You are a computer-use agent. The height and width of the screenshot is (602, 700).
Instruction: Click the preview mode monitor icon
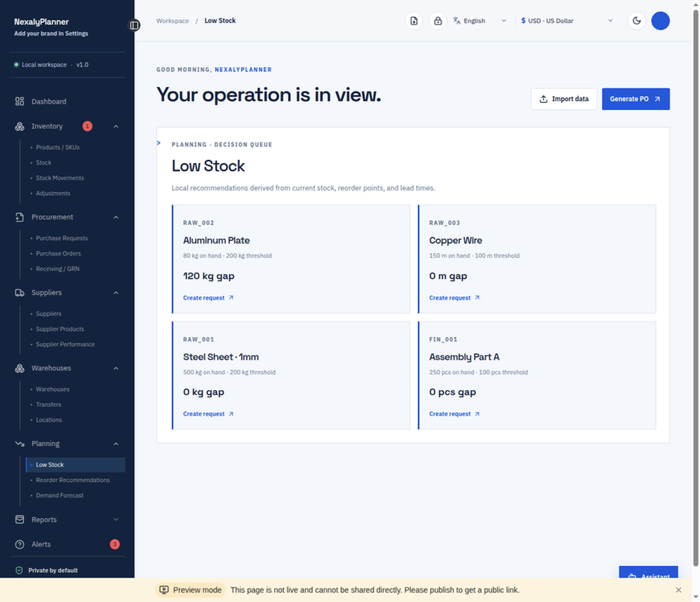pos(164,590)
